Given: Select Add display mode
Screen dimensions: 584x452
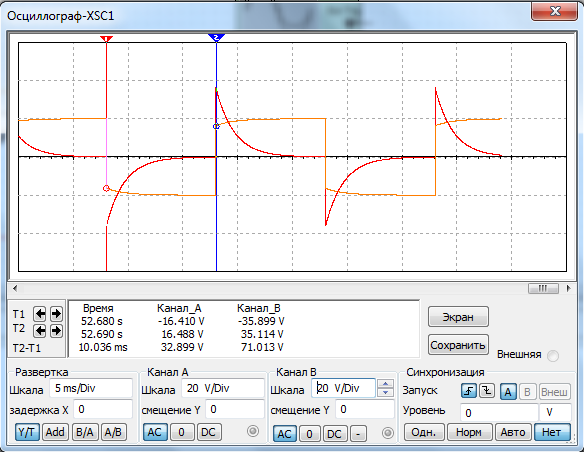Looking at the screenshot, I should (x=55, y=432).
